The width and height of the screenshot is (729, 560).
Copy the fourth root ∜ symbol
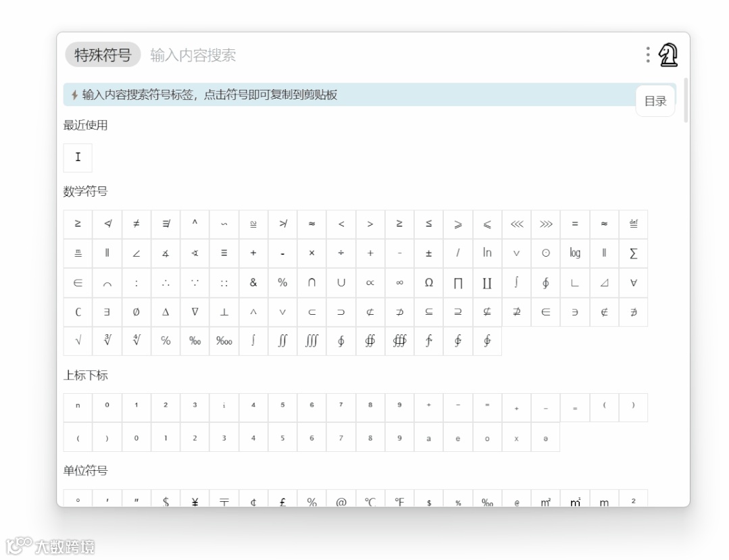coord(136,340)
